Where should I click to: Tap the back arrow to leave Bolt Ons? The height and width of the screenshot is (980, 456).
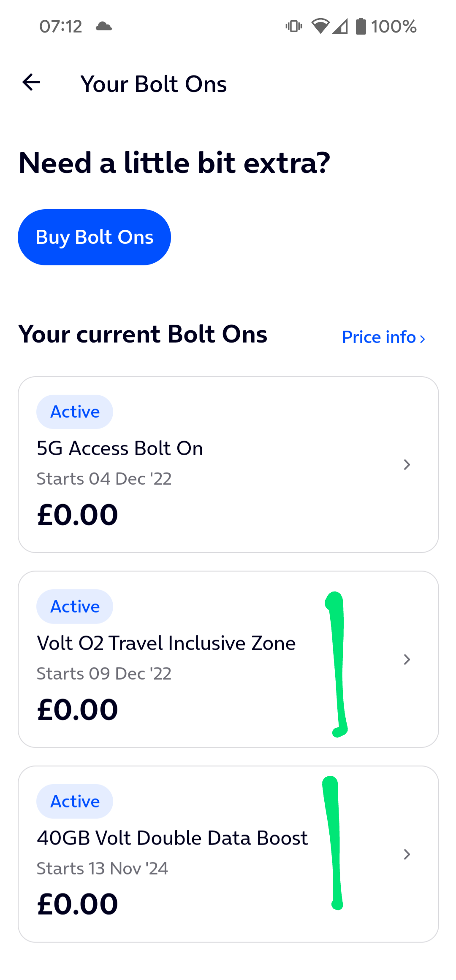click(x=30, y=83)
